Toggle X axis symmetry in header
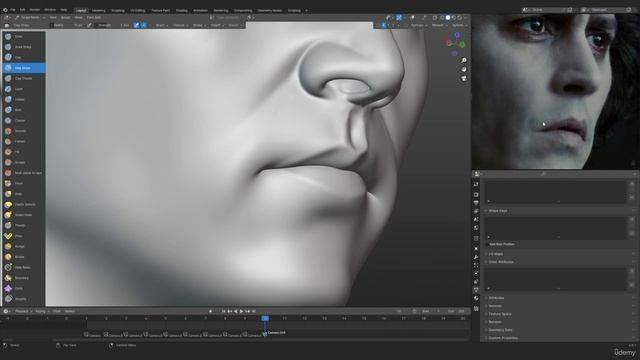This screenshot has width=640, height=360. click(x=384, y=25)
